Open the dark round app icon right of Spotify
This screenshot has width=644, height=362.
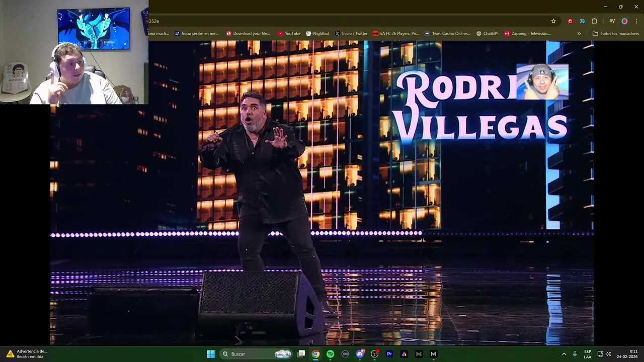(x=345, y=354)
